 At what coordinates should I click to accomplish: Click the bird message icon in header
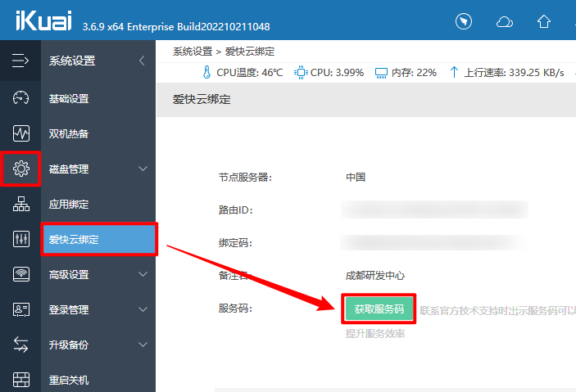(464, 21)
